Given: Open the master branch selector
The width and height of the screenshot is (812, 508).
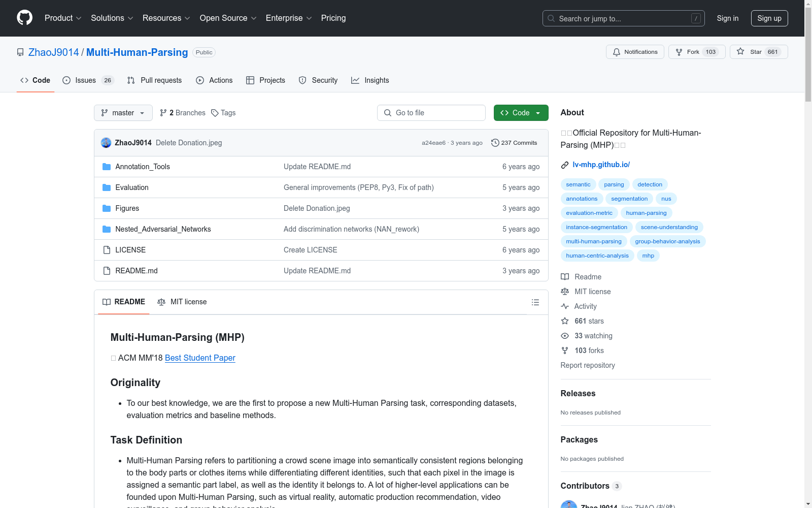Looking at the screenshot, I should (x=123, y=113).
